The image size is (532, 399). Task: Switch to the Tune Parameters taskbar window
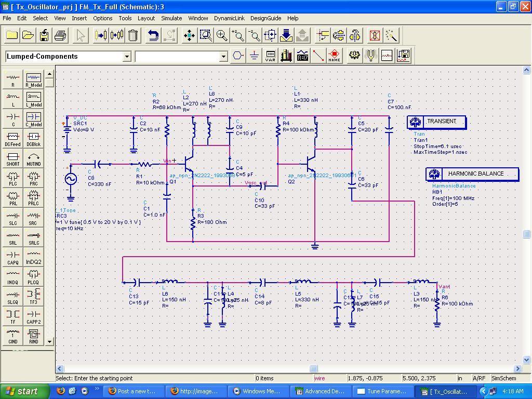tap(383, 391)
